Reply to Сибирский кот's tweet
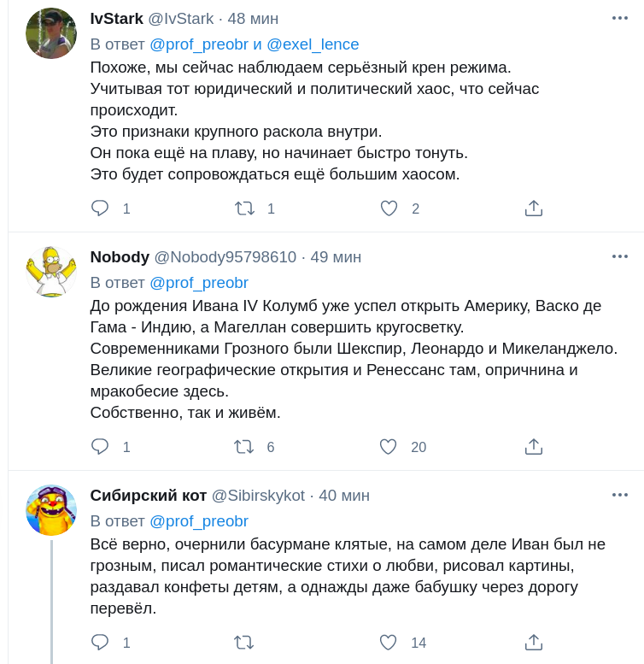The image size is (644, 664). click(x=100, y=642)
